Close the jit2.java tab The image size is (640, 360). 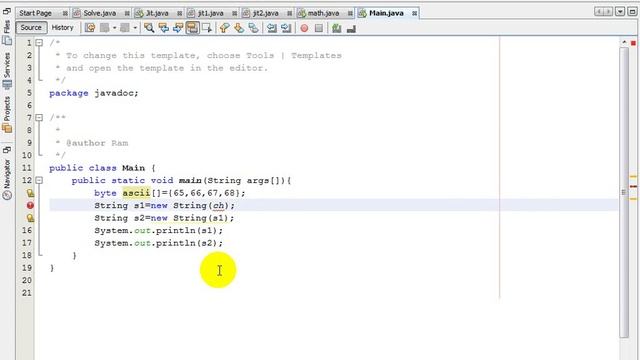(x=289, y=13)
